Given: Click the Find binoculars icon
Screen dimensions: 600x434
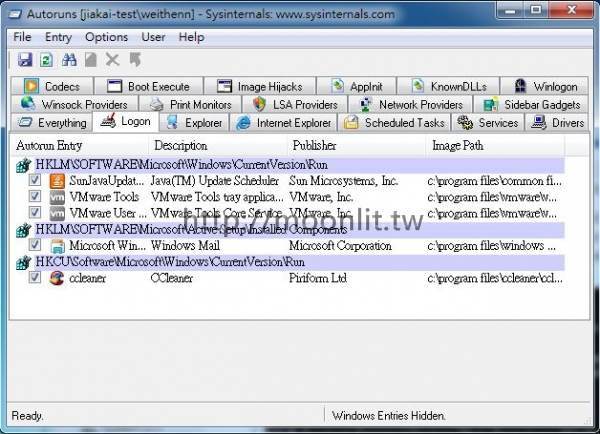Looking at the screenshot, I should [x=69, y=61].
